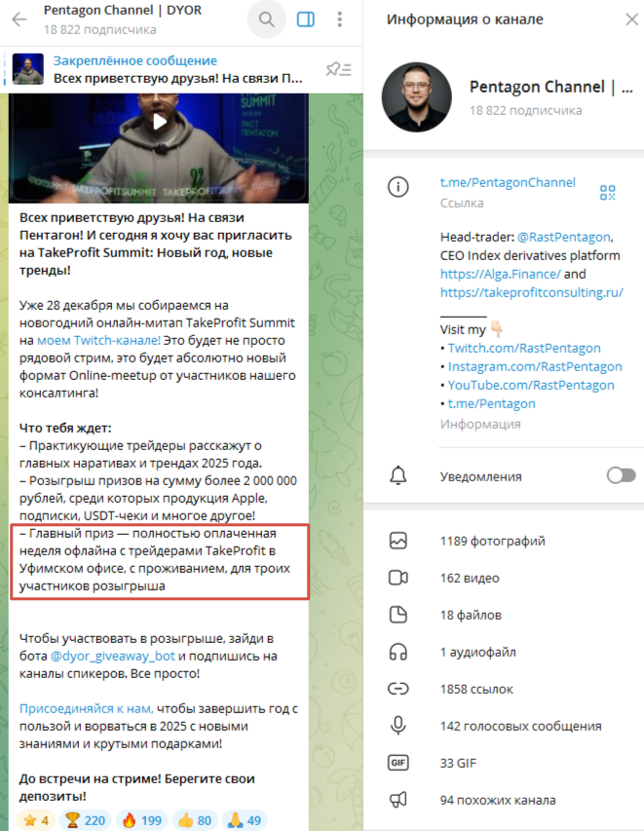
Task: Go back with the left arrow
Action: pyautogui.click(x=19, y=19)
